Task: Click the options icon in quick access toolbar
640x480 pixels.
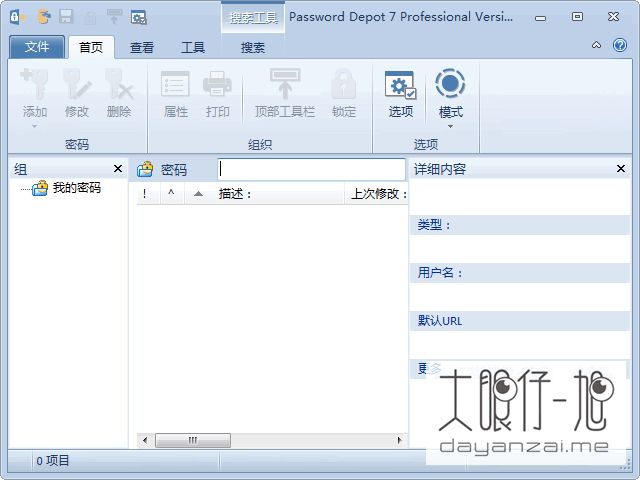Action: click(139, 17)
